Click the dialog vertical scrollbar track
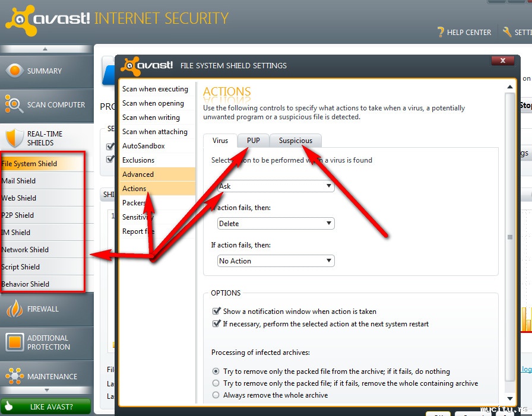The height and width of the screenshot is (416, 532). click(x=509, y=237)
